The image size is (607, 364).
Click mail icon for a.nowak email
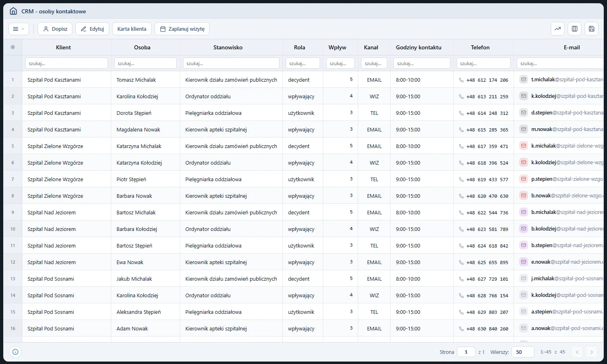pos(524,328)
